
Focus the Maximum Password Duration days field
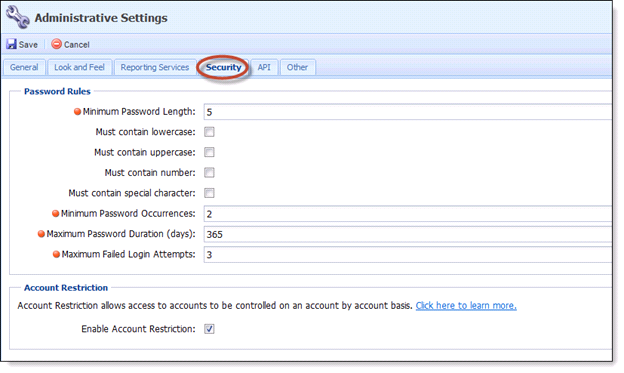click(408, 234)
